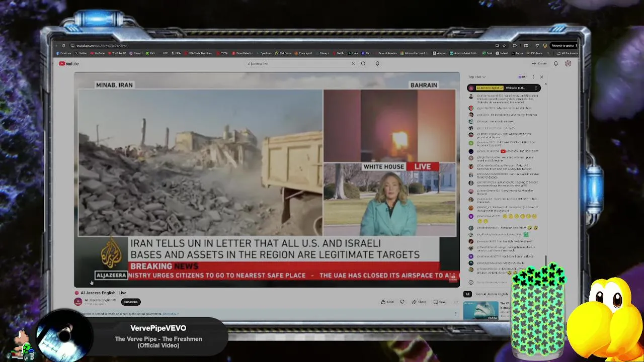Expand the Top chat mode dropdown
644x362 pixels.
477,77
